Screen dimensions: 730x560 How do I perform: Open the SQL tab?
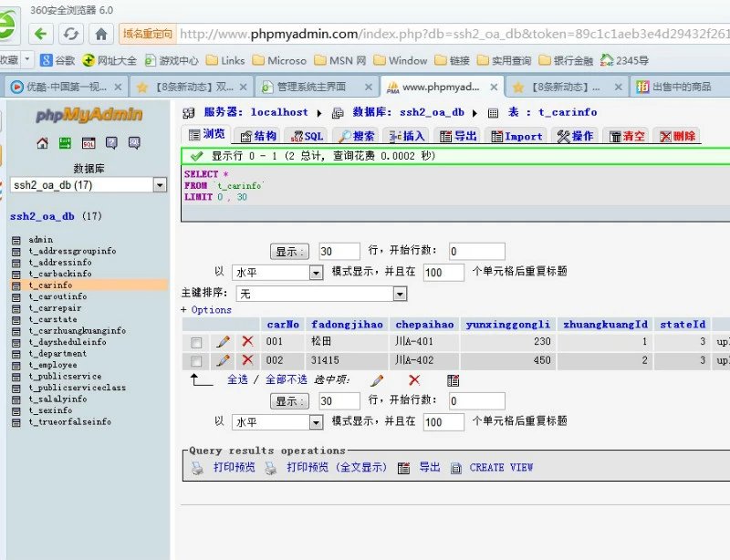pos(307,136)
